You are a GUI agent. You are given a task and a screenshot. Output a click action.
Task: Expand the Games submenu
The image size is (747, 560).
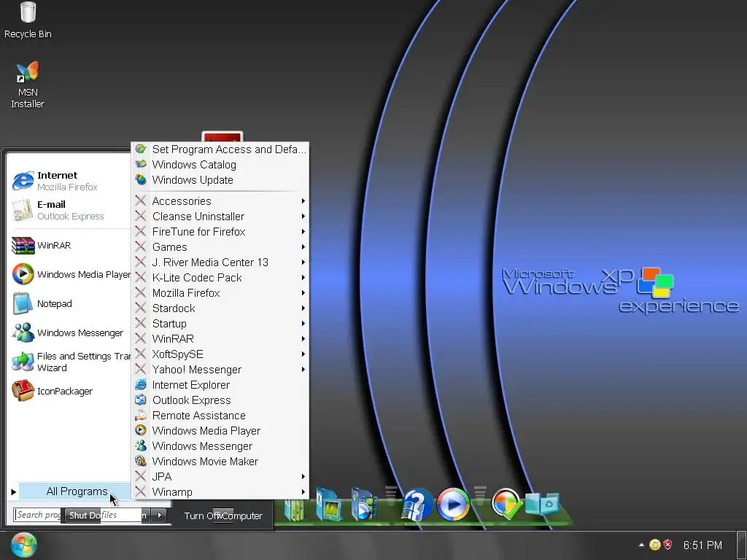220,246
